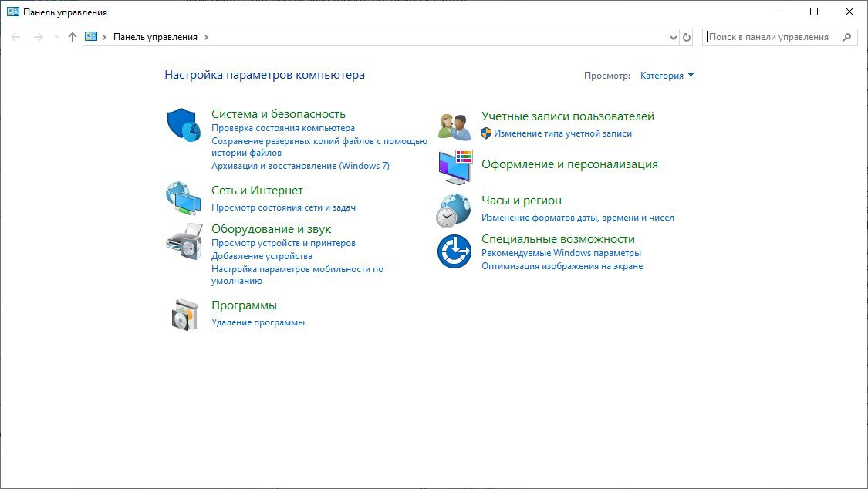Click Изменение типа учетной записи link
Screen dimensions: 868x489
click(x=562, y=133)
